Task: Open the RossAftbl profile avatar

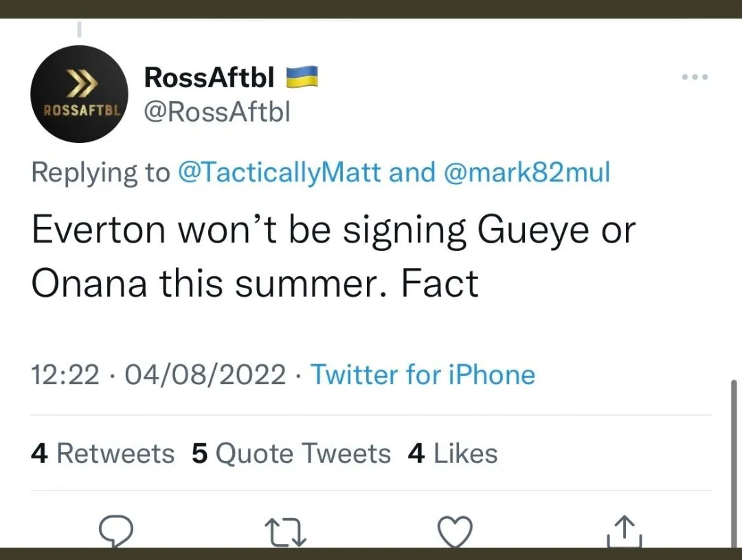Action: point(80,94)
